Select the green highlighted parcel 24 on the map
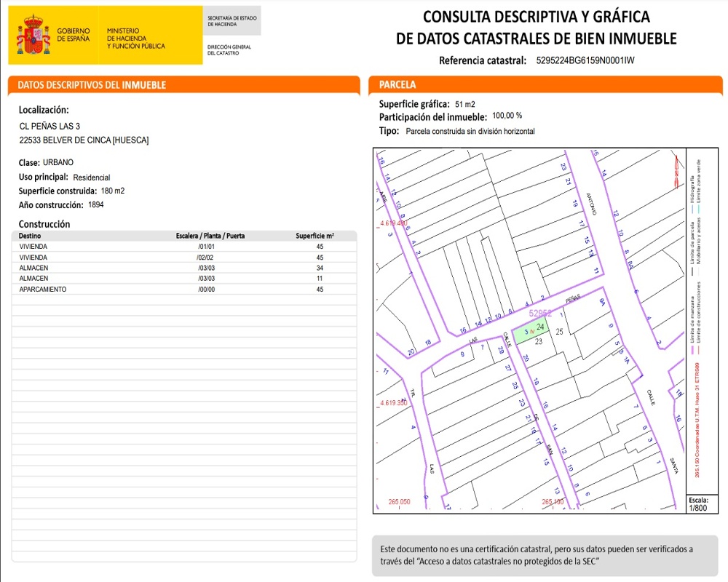The width and height of the screenshot is (728, 582). pyautogui.click(x=530, y=330)
